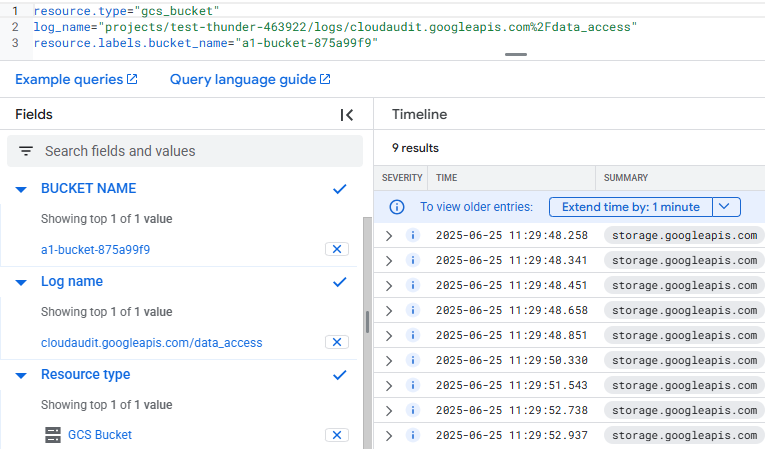Click storage.googleapis.com chip in 11:29:48.341 row
Image resolution: width=765 pixels, height=449 pixels.
tap(684, 260)
